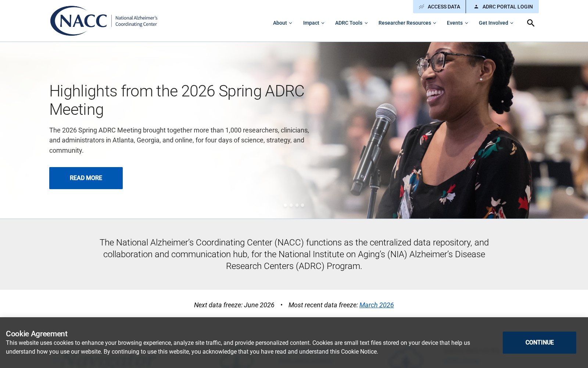Select the second carousel slide dot
Viewport: 588px width, 368px height.
click(x=291, y=205)
